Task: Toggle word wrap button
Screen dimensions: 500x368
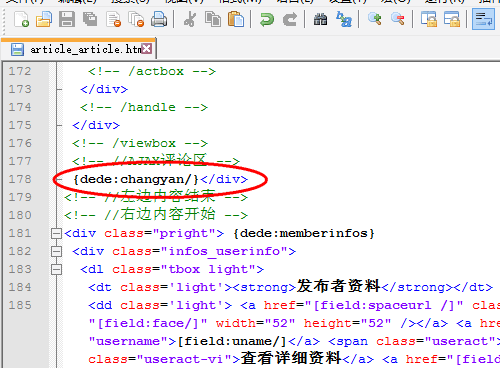Action: click(x=483, y=19)
